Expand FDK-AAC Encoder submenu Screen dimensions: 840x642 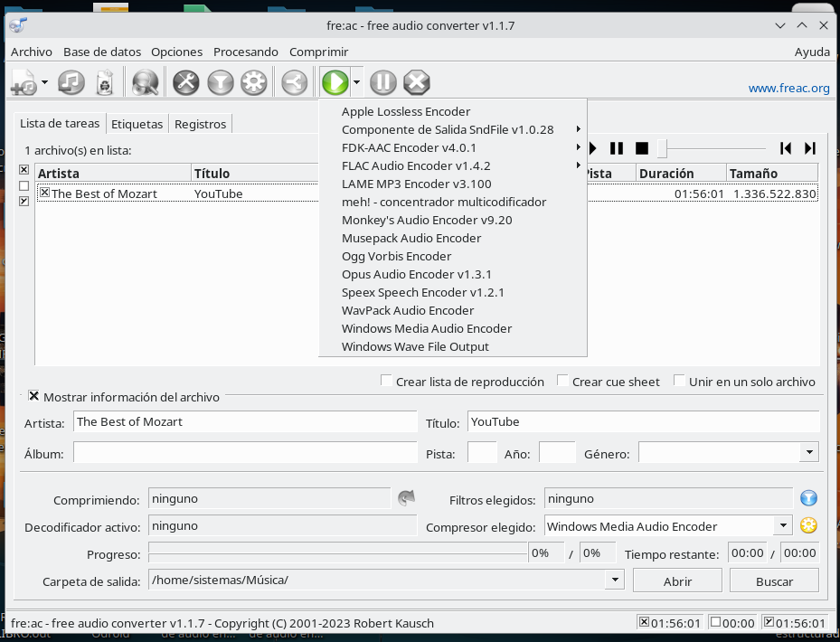[x=453, y=147]
